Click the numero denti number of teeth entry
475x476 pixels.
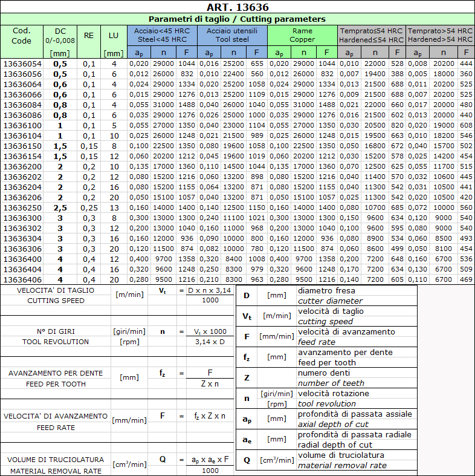(356, 378)
